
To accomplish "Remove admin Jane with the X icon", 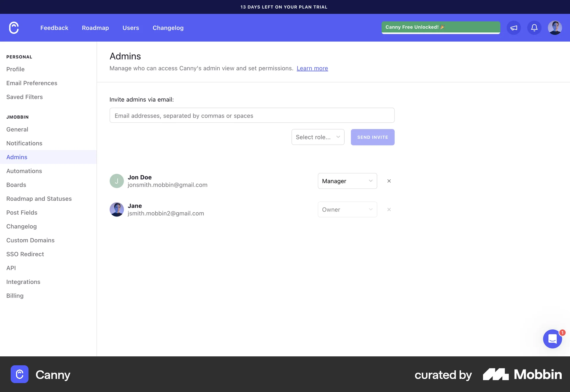I will [x=389, y=209].
